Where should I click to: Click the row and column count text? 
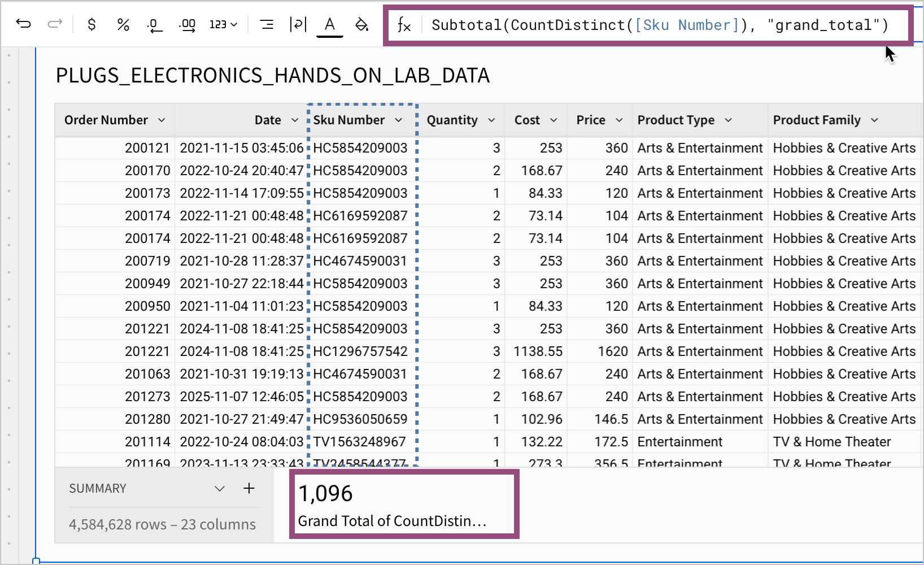click(x=162, y=524)
